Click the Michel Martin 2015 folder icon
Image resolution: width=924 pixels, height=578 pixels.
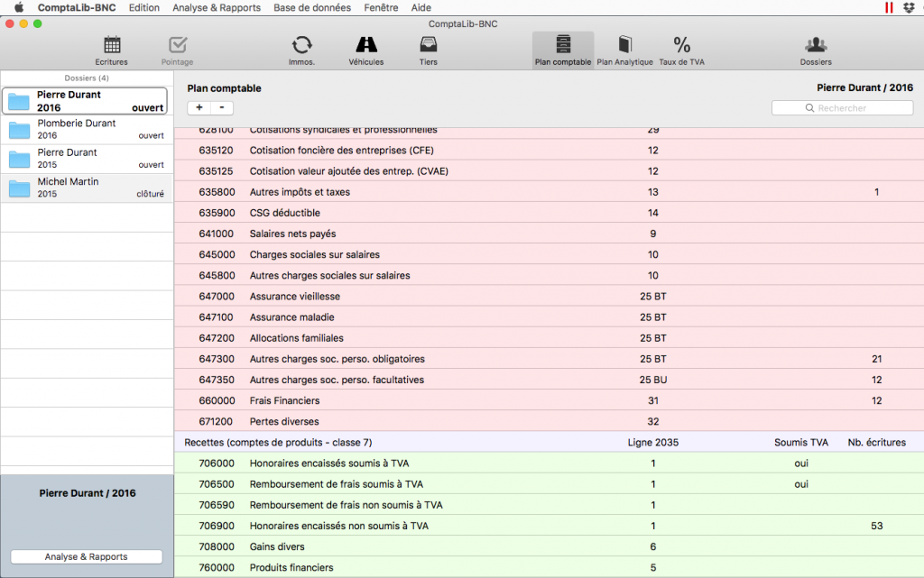(20, 188)
